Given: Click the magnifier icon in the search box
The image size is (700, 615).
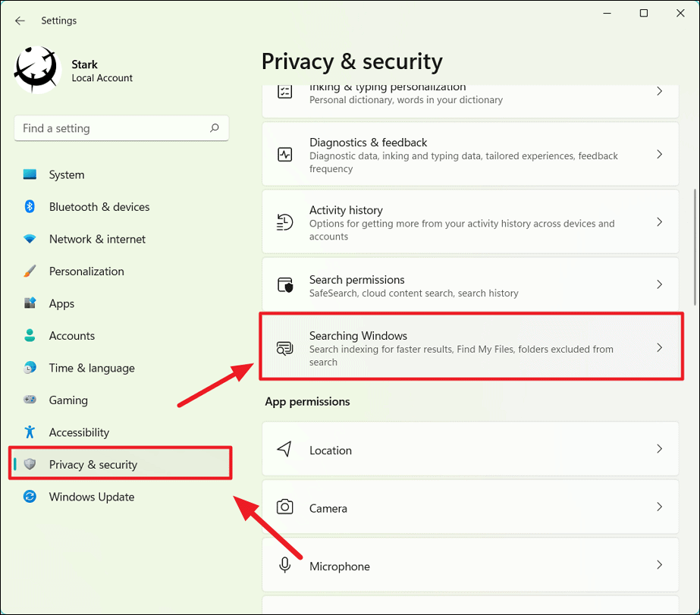Looking at the screenshot, I should tap(215, 128).
